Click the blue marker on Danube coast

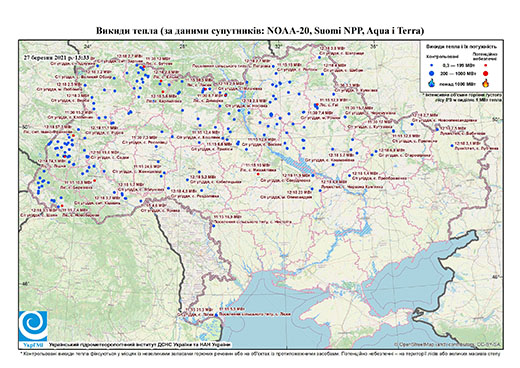216,315
